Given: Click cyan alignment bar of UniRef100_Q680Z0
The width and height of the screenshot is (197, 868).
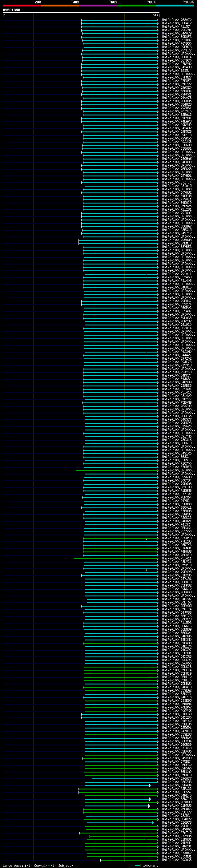Looking at the screenshot, I should coord(119,20).
